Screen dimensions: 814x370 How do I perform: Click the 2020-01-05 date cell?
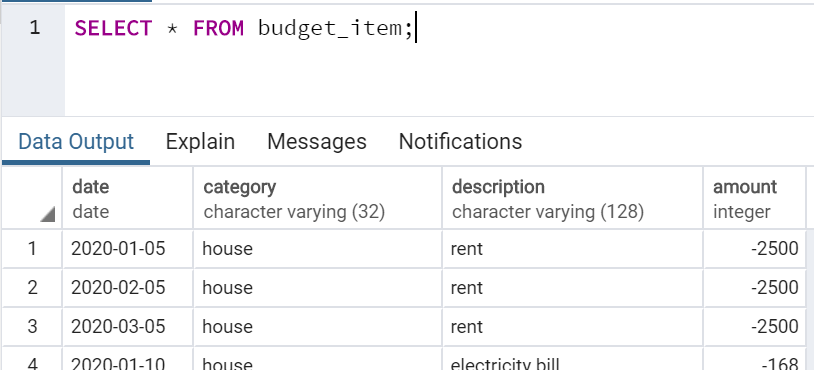pos(128,249)
